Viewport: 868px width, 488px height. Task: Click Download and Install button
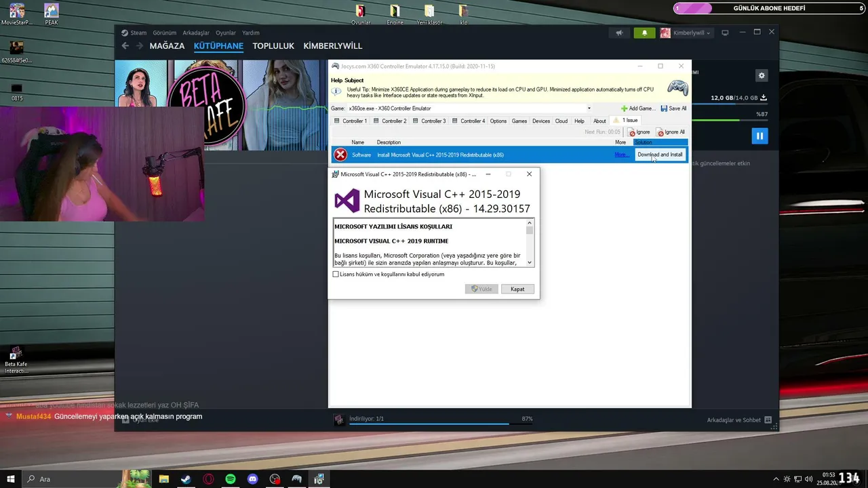pyautogui.click(x=660, y=155)
